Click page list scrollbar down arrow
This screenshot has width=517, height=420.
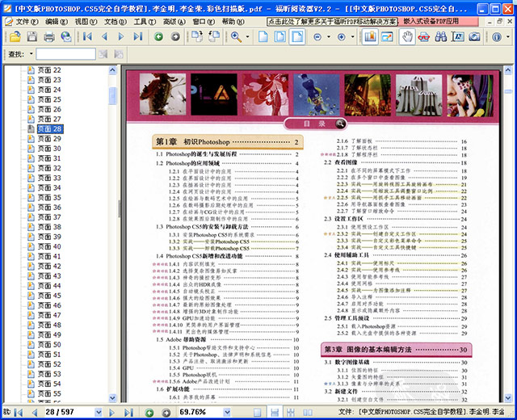pos(112,398)
